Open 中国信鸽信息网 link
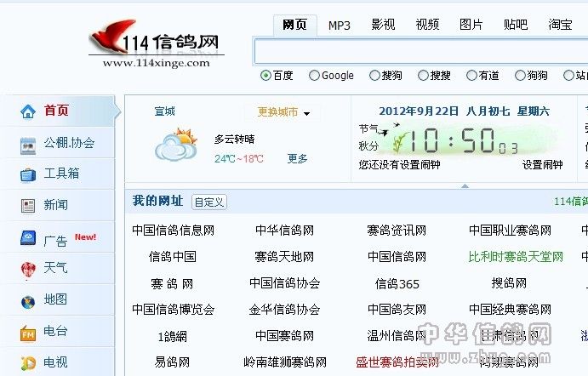Screen dimensions: 588x376 click(x=173, y=231)
